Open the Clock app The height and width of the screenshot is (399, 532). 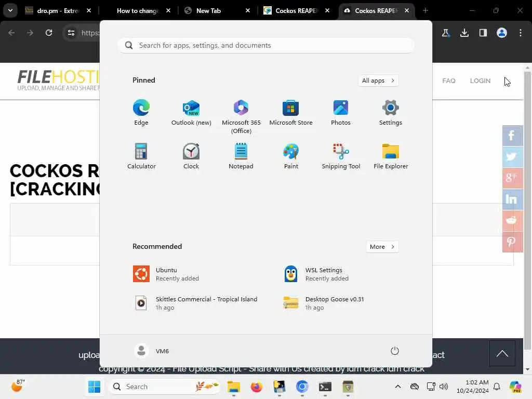tap(191, 156)
